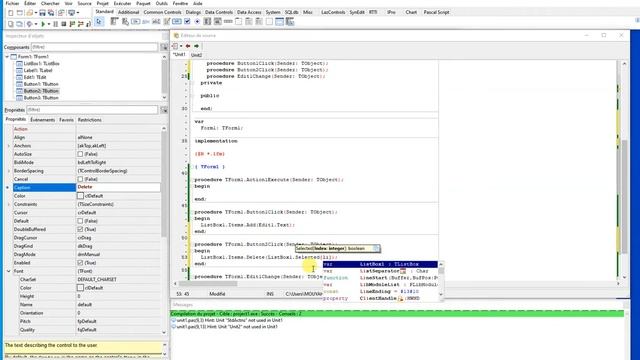Collapse the Form1: TForm1 tree node
Viewport: 640px width, 360px height.
pyautogui.click(x=7, y=57)
